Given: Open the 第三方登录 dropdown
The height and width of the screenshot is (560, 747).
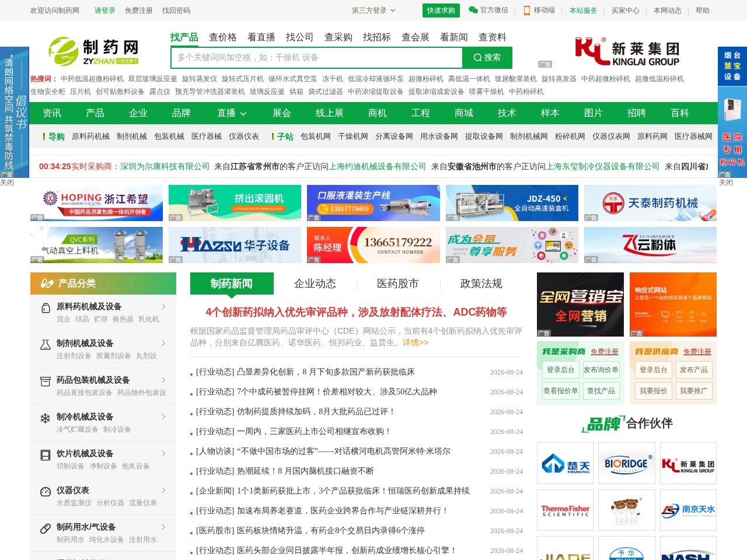Looking at the screenshot, I should 373,10.
